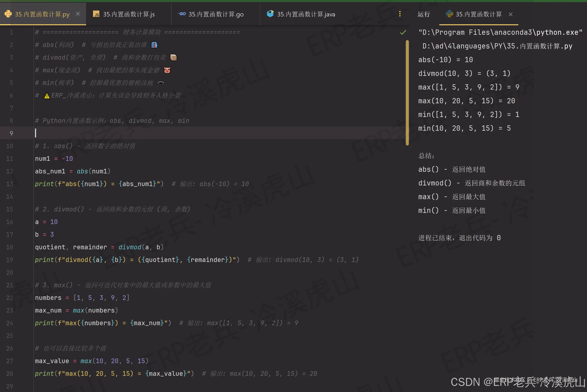Switch to the 35.内置函数计算.js tab
The width and height of the screenshot is (587, 392).
pos(129,15)
